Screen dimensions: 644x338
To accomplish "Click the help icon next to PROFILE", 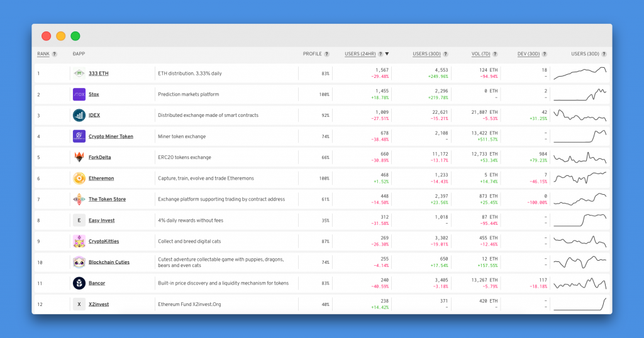I will click(326, 54).
